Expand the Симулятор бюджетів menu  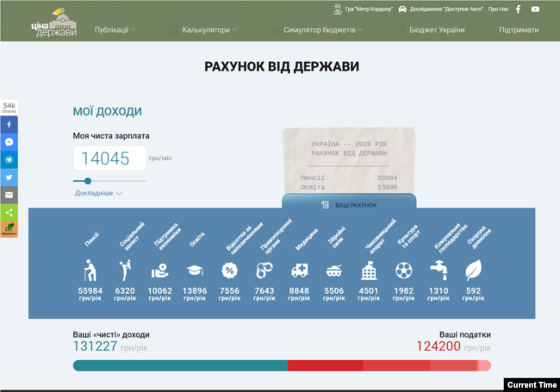click(x=323, y=30)
